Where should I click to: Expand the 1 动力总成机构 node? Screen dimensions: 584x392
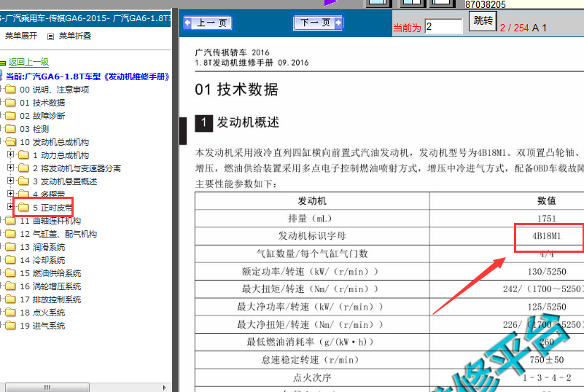pos(10,154)
